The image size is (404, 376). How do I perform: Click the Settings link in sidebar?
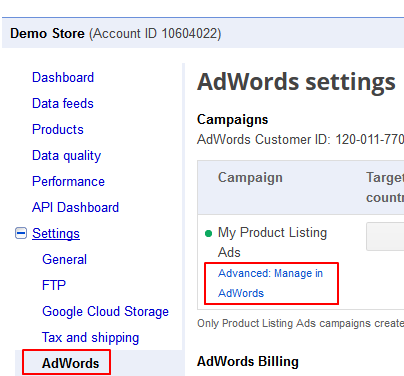tap(56, 233)
